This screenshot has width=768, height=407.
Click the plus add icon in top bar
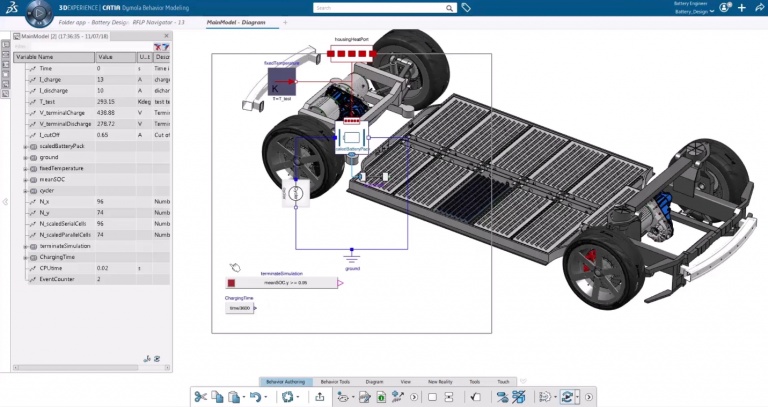point(742,7)
